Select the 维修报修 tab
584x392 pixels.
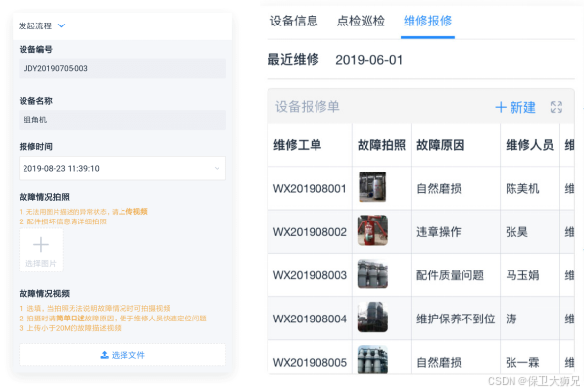pos(427,21)
